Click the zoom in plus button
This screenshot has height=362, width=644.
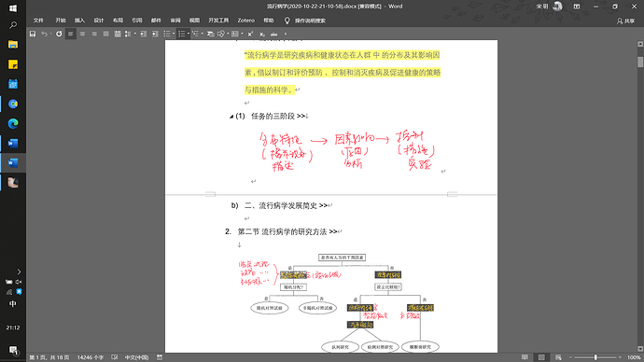pyautogui.click(x=620, y=357)
